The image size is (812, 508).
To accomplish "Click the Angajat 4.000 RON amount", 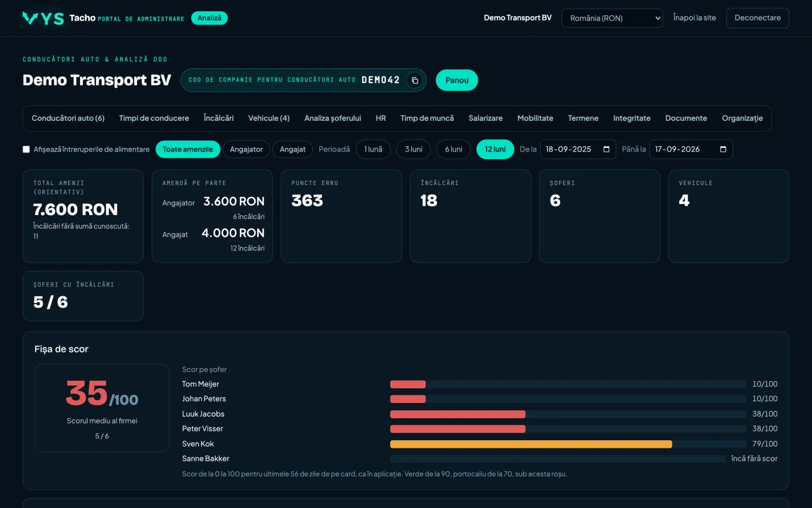I will (233, 233).
